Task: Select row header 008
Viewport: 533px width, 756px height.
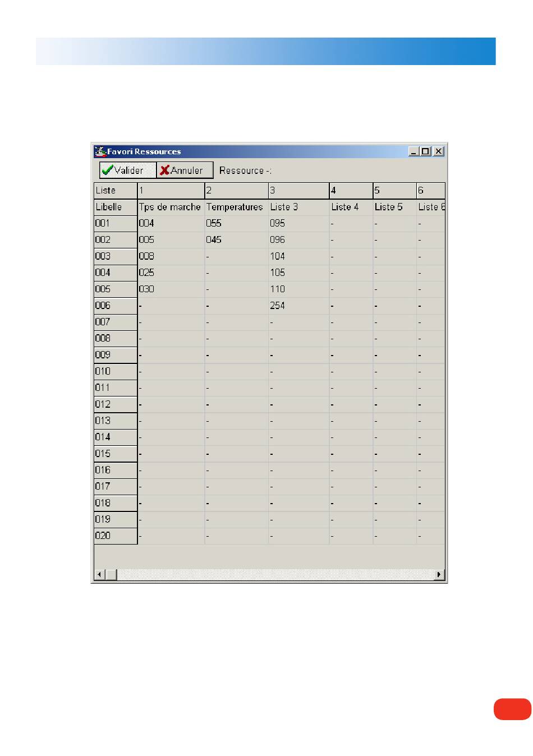Action: 116,339
